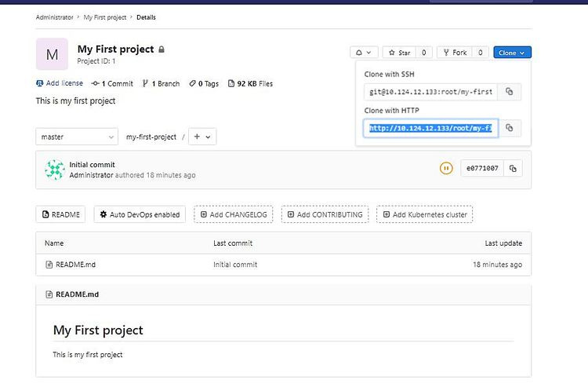Fork the project
Viewport: 588px width, 387px height.
pyautogui.click(x=454, y=53)
